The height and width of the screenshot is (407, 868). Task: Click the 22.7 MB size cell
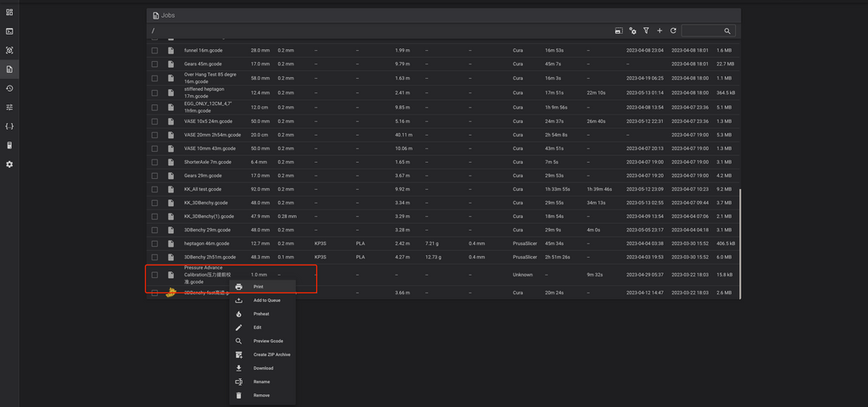tap(725, 64)
